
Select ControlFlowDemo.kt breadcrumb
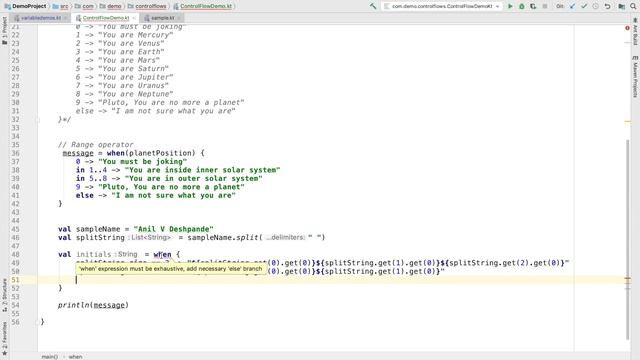click(x=202, y=6)
